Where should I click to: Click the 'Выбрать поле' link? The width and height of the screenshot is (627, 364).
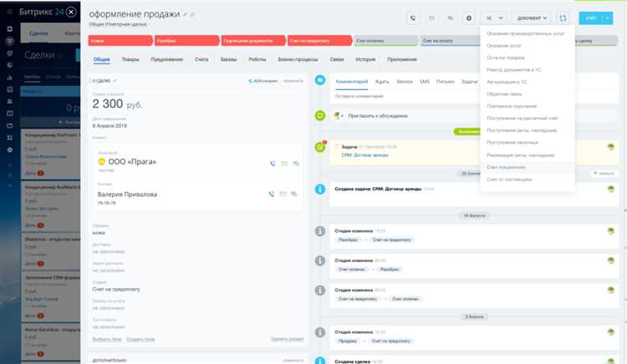point(107,339)
